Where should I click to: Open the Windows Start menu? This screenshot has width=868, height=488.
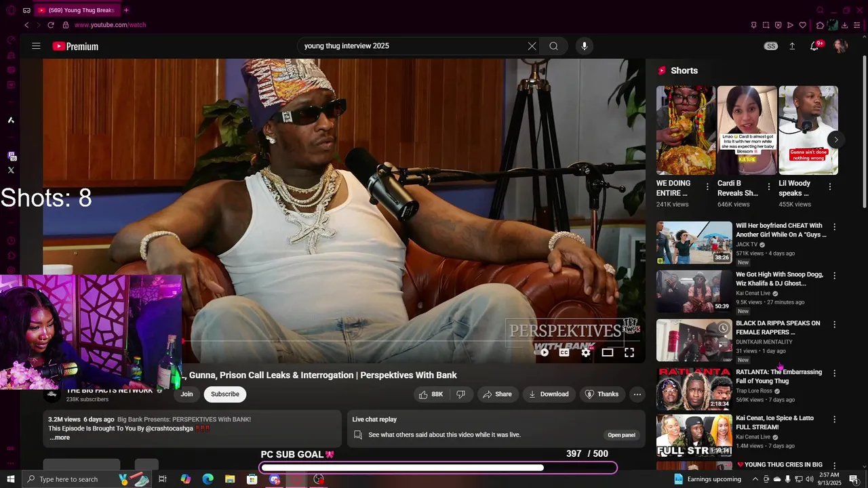tap(10, 479)
